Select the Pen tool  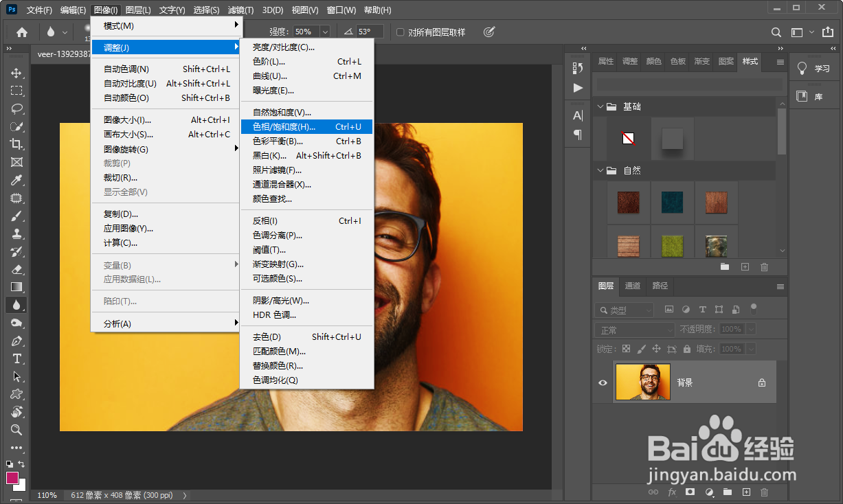[x=16, y=341]
